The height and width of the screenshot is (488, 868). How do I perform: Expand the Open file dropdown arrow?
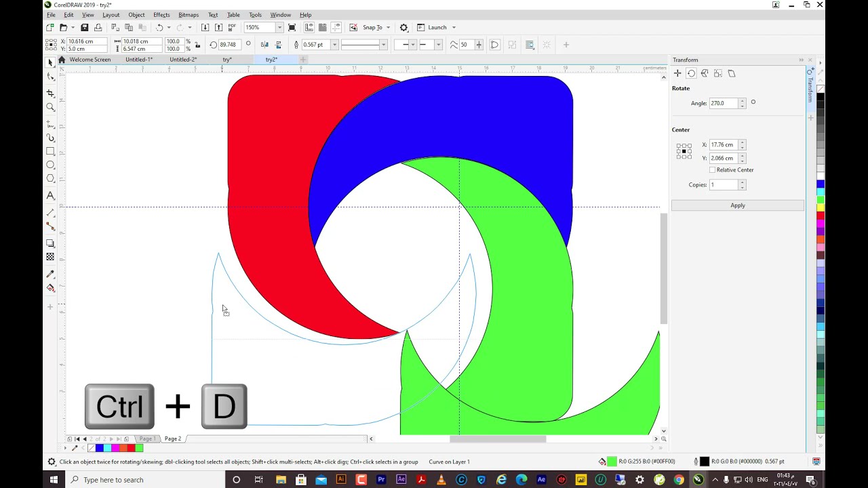73,27
